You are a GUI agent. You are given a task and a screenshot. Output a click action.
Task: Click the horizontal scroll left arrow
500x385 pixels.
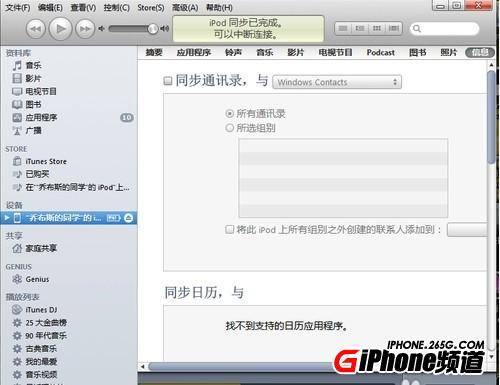(143, 367)
